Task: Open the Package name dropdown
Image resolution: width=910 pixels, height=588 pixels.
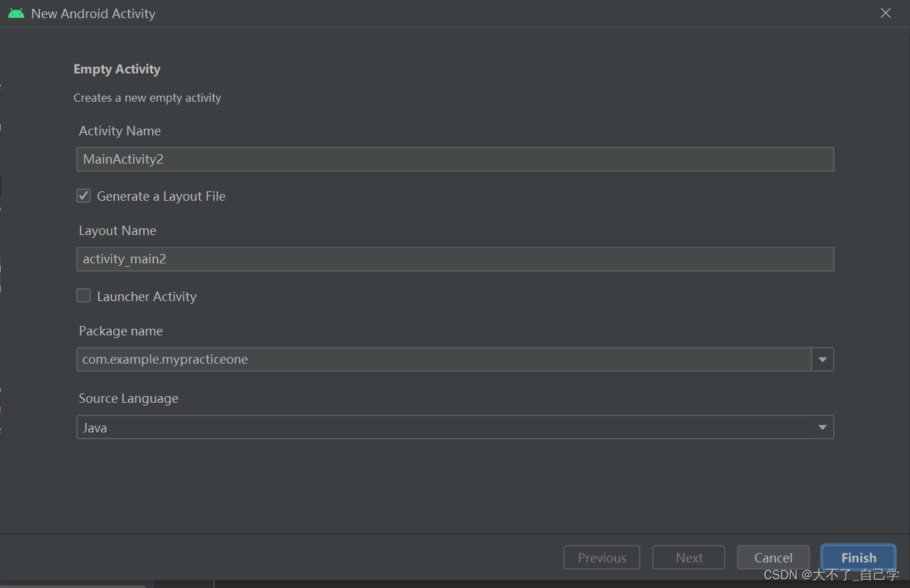Action: click(x=822, y=359)
